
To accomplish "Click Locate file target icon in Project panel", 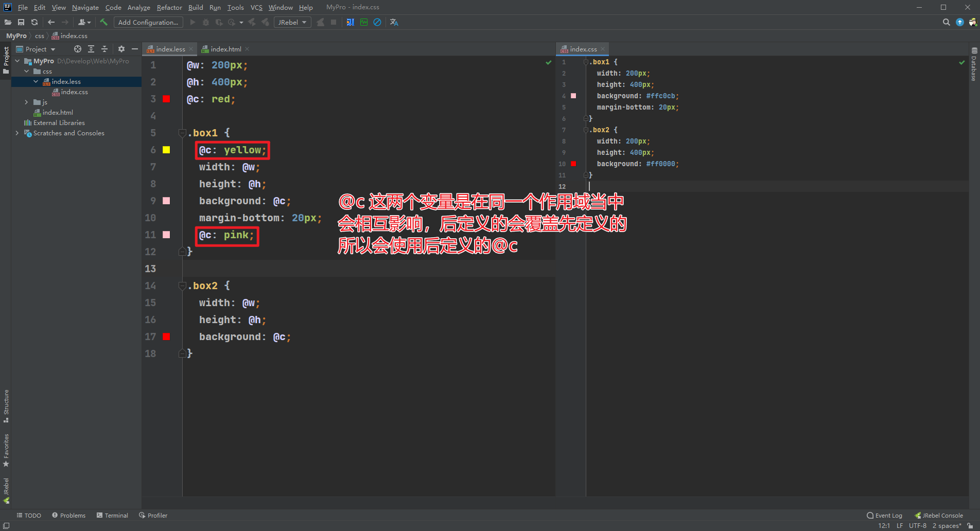I will 78,49.
